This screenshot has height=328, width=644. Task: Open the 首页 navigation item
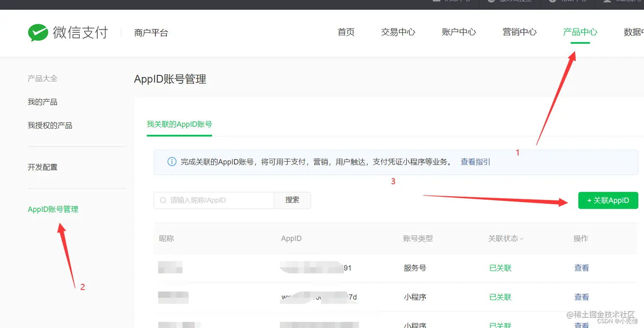(x=346, y=32)
